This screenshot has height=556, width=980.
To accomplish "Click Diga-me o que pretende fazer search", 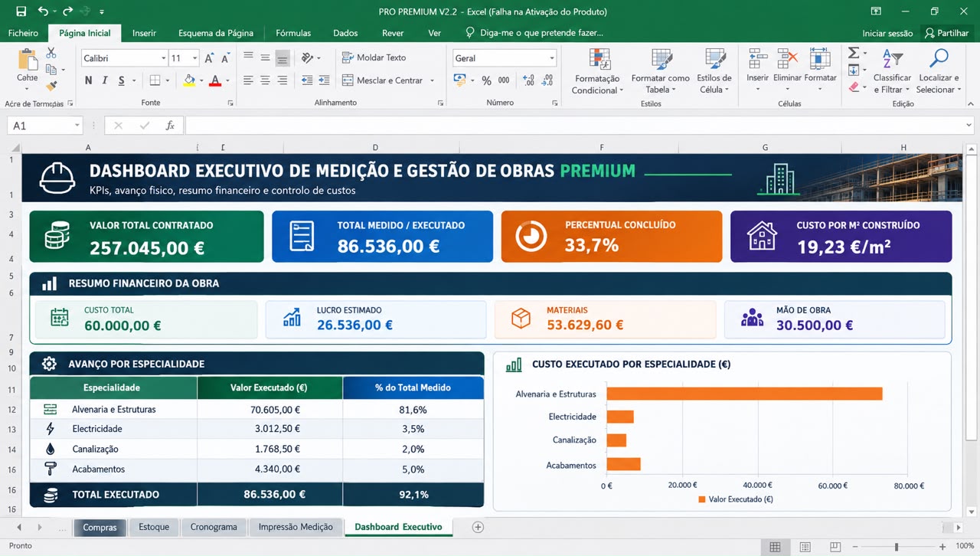I will (534, 33).
